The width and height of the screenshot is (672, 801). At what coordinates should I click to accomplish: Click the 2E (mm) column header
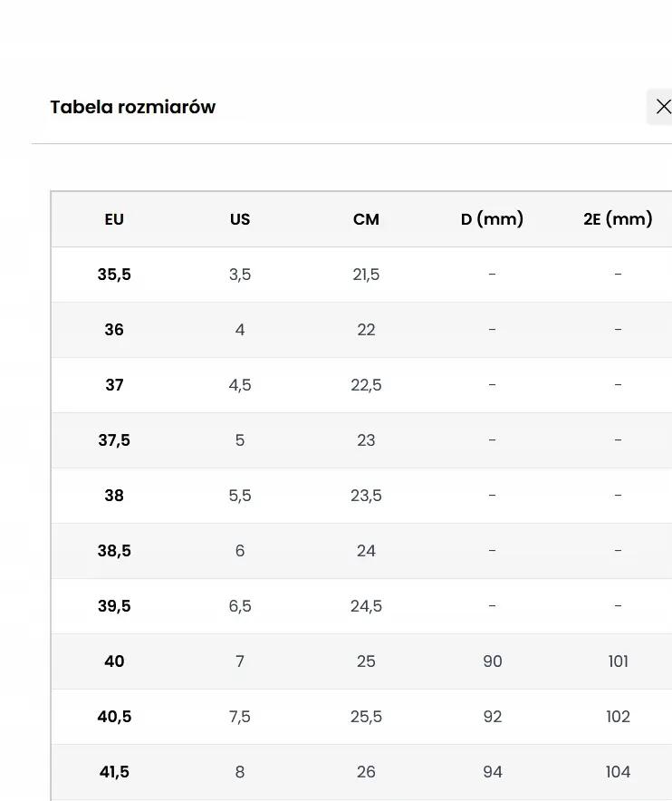618,219
